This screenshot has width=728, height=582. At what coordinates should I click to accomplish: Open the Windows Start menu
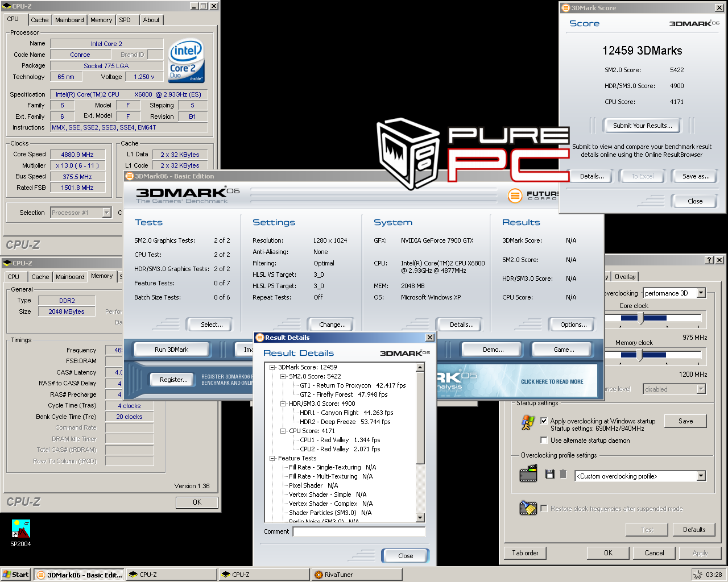[16, 575]
